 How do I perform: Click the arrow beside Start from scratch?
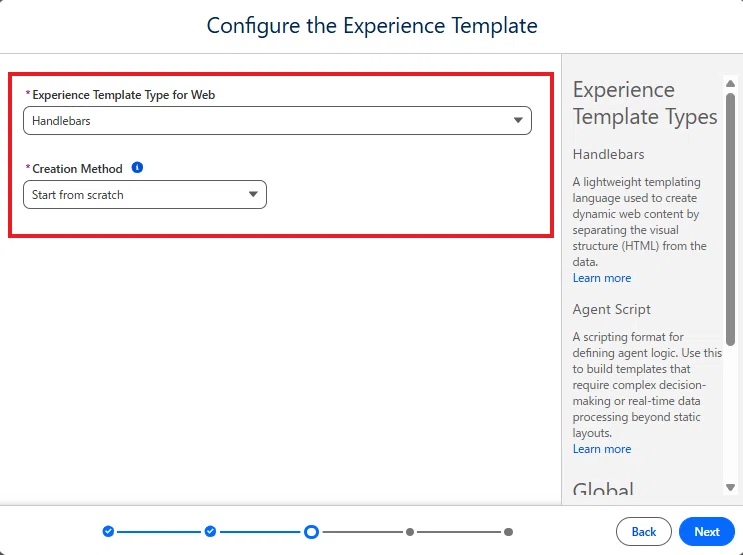(x=254, y=194)
